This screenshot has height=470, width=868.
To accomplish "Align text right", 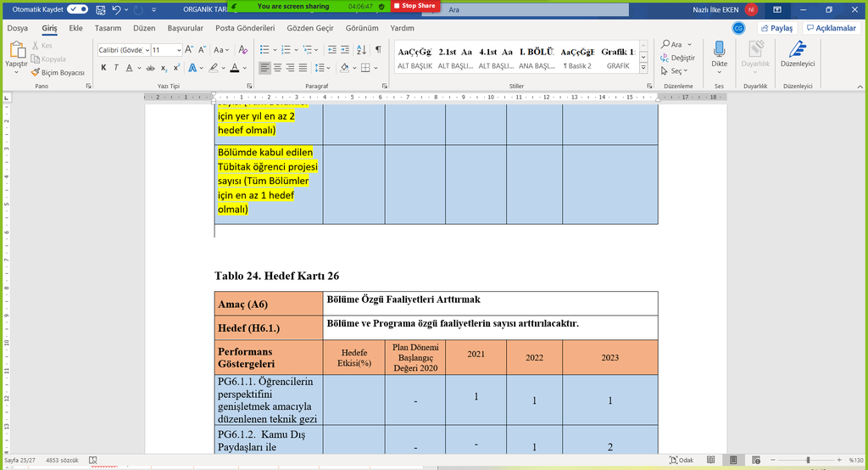I will click(x=290, y=68).
